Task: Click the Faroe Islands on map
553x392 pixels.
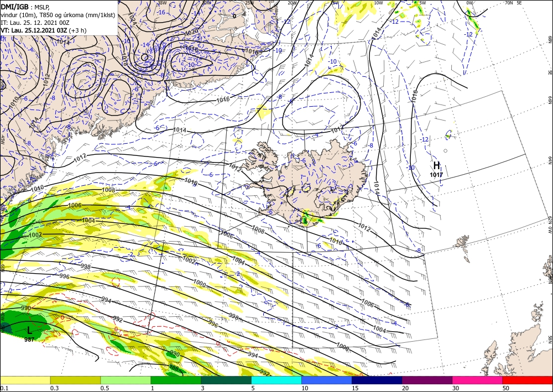Action: pos(463,247)
